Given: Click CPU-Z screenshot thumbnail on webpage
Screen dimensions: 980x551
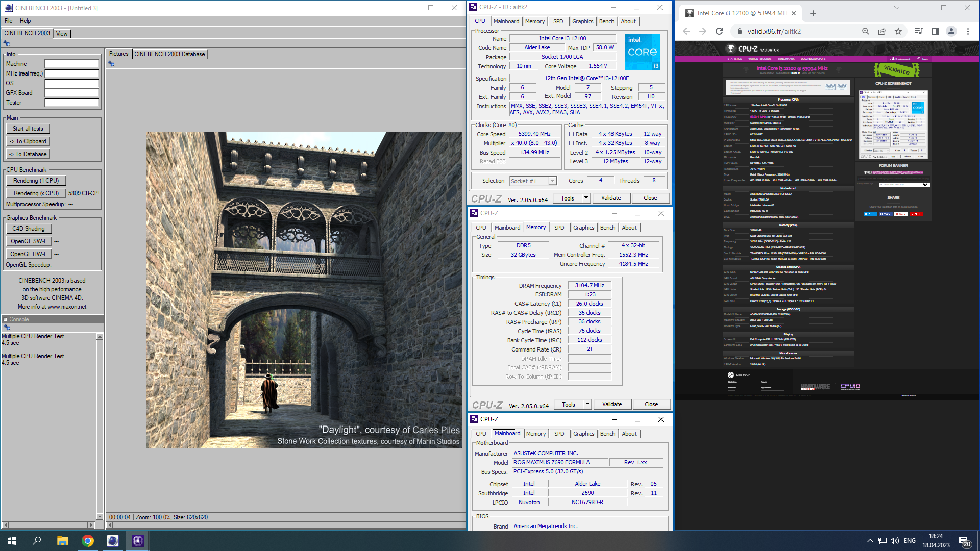Looking at the screenshot, I should pos(893,125).
